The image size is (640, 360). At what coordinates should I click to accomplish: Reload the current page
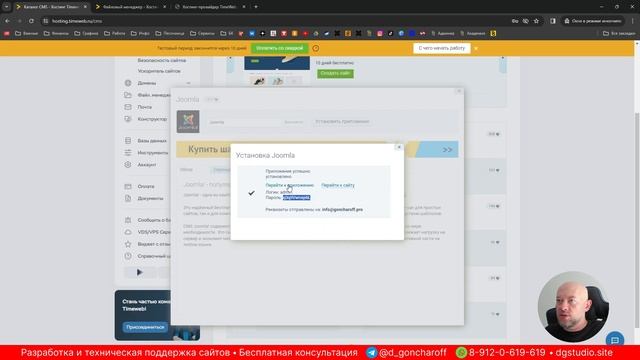31,21
